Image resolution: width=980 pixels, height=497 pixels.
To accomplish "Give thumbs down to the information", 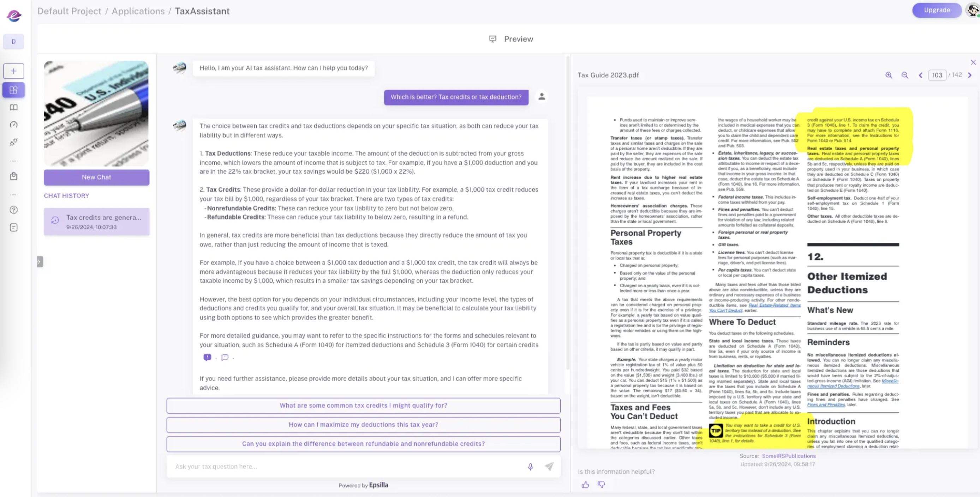I will (x=601, y=484).
